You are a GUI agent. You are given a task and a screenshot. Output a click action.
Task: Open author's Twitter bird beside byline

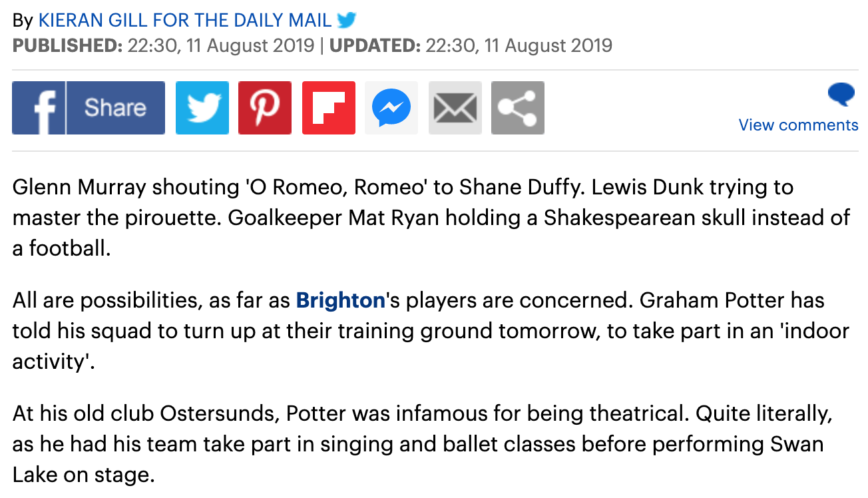click(x=346, y=21)
